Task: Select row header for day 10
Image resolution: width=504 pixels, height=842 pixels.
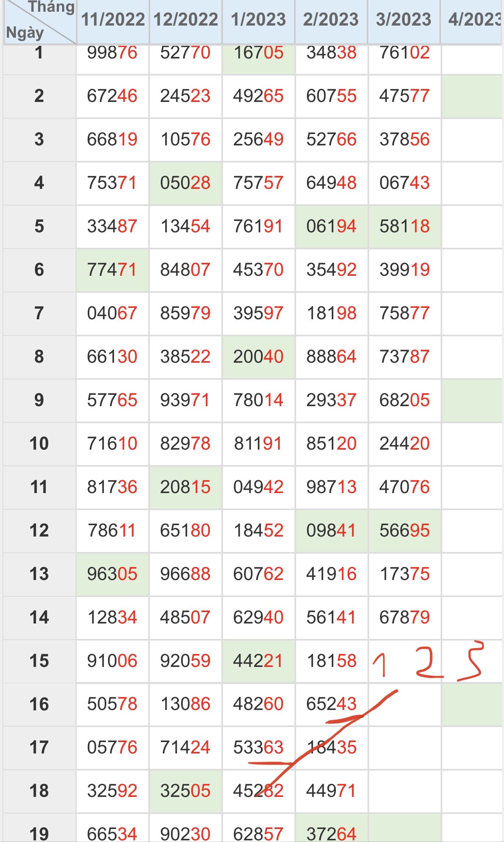Action: coord(39,444)
